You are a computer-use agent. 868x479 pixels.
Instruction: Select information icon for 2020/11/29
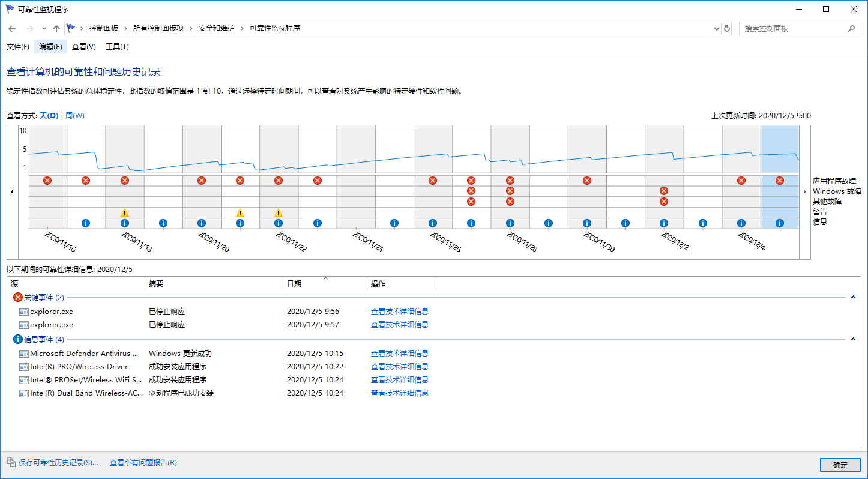tap(549, 223)
